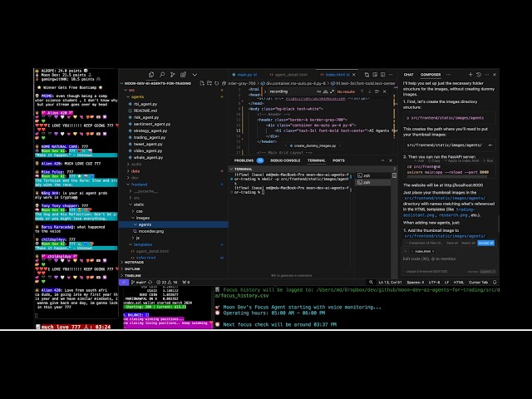
Task: Open editor more actions ellipsis
Action: pos(391,75)
